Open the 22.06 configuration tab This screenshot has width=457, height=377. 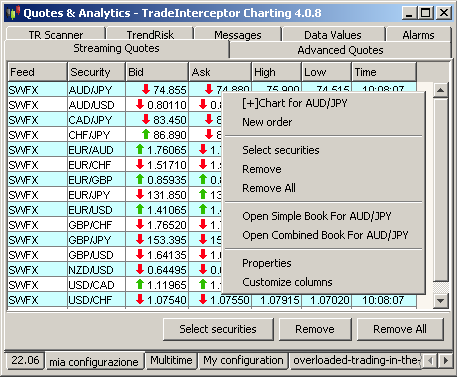pyautogui.click(x=25, y=360)
